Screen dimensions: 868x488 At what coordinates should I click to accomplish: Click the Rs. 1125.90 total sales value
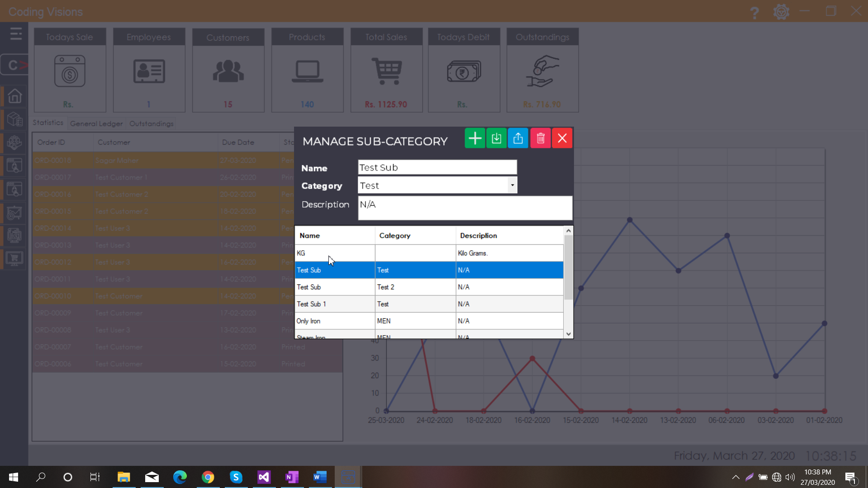click(x=386, y=104)
